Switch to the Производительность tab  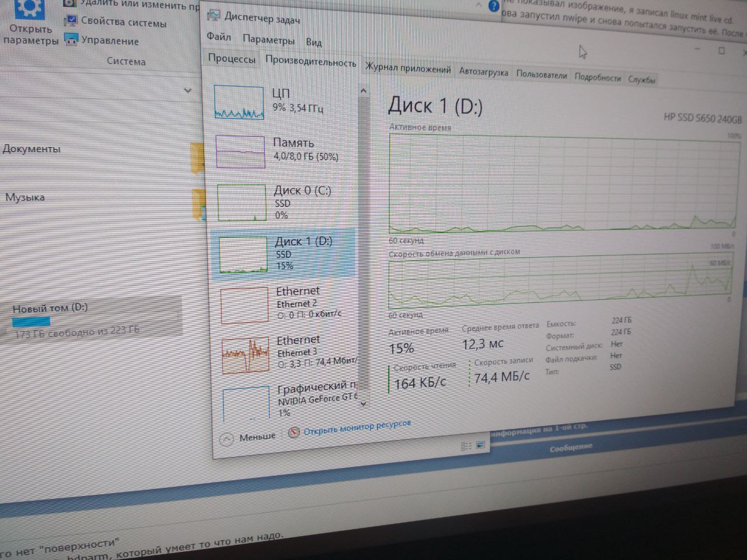(x=310, y=61)
